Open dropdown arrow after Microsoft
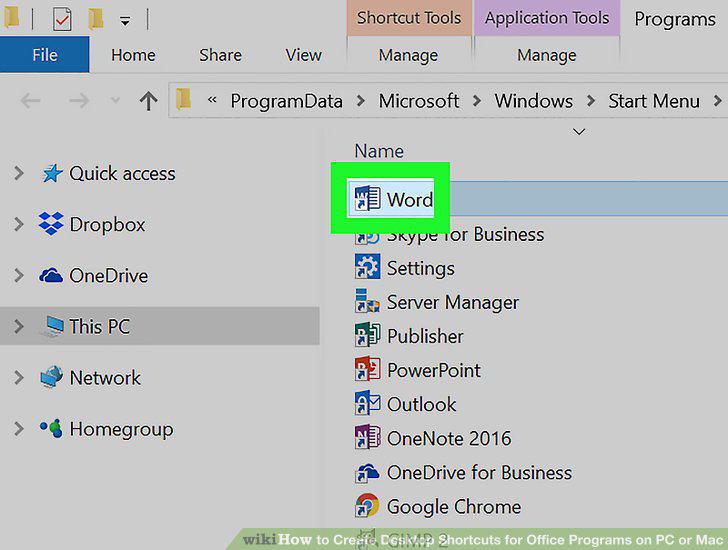The height and width of the screenshot is (550, 728). click(477, 101)
